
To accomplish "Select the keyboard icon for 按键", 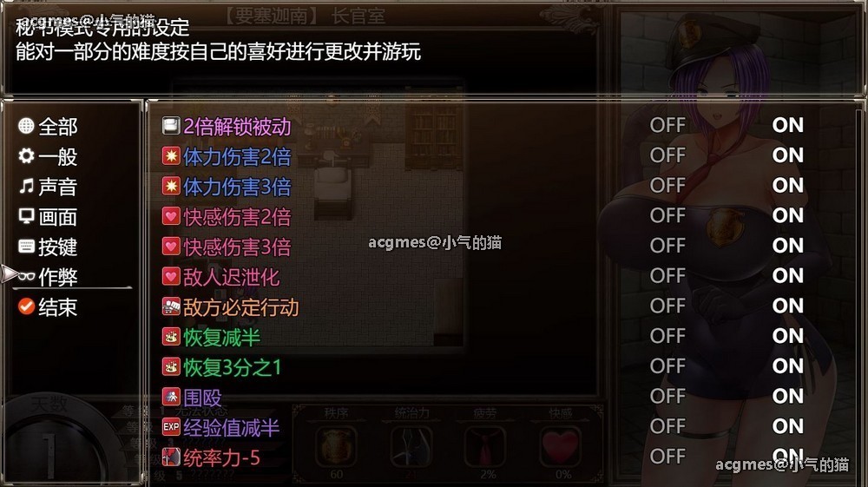I will tap(26, 247).
